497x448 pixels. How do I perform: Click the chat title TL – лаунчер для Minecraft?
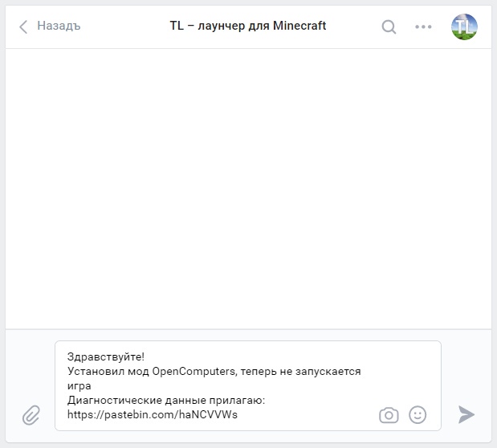tap(248, 26)
